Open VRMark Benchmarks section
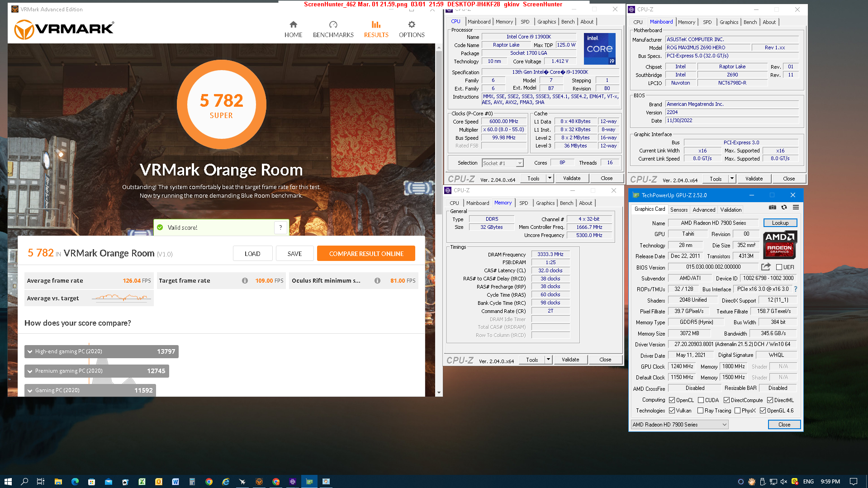The image size is (868, 488). [x=333, y=29]
